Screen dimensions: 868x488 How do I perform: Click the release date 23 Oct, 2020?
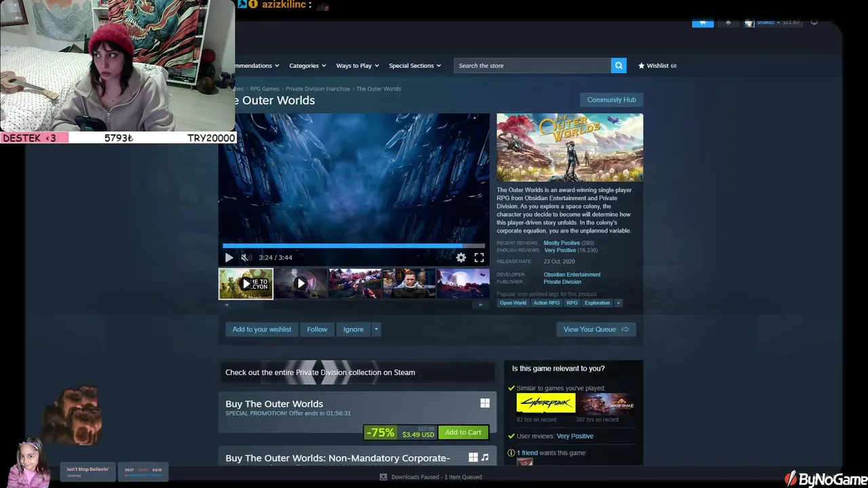click(x=559, y=262)
